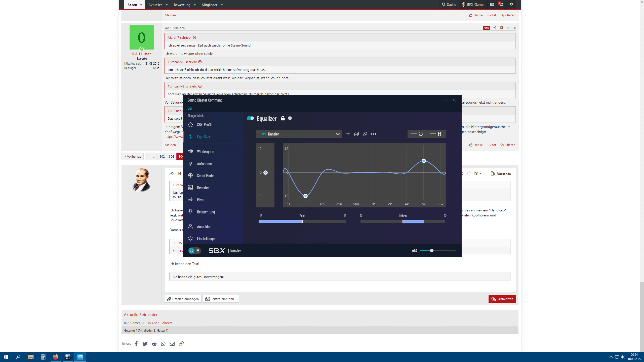Share thread on Twitter
Image resolution: width=644 pixels, height=362 pixels.
click(x=145, y=344)
